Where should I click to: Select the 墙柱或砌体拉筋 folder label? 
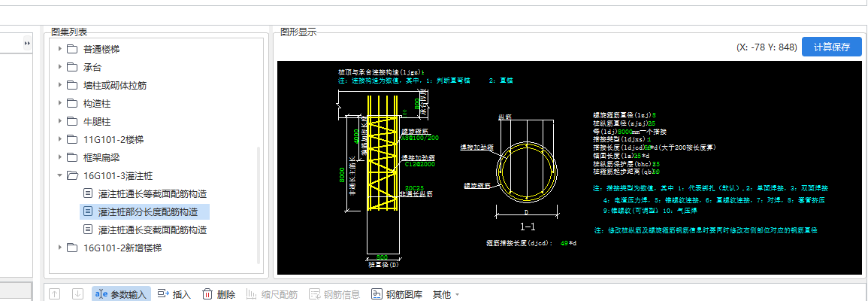coord(115,85)
